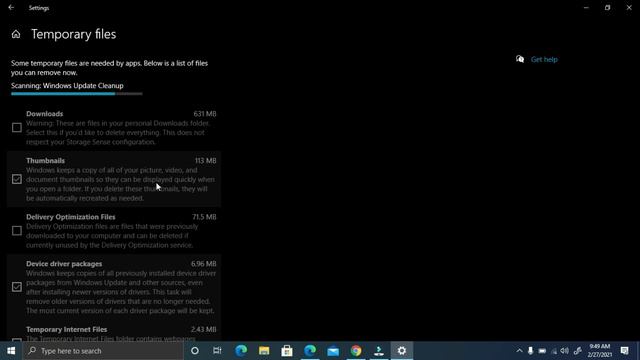
Task: Show hidden system tray icons
Action: pyautogui.click(x=519, y=351)
